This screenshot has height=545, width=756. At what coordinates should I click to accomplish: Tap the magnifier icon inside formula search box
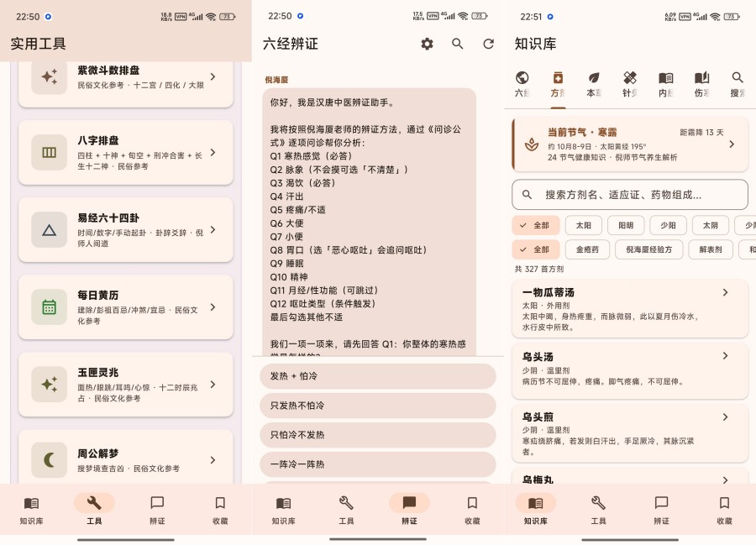coord(527,194)
